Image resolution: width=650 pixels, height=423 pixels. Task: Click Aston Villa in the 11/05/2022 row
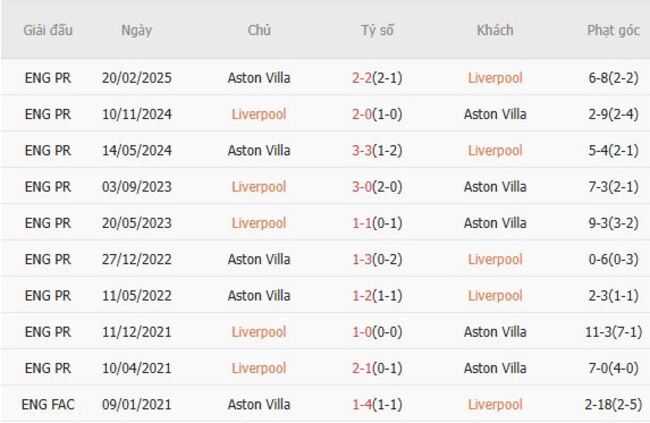[x=259, y=296]
